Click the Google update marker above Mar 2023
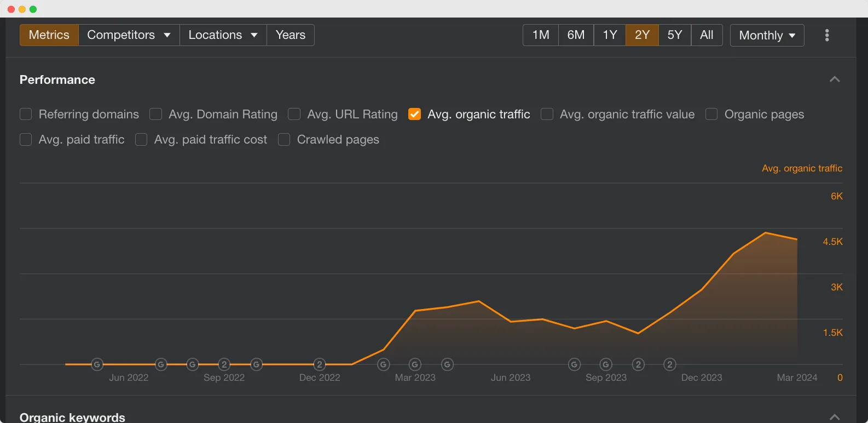Viewport: 868px width, 423px height. [415, 364]
